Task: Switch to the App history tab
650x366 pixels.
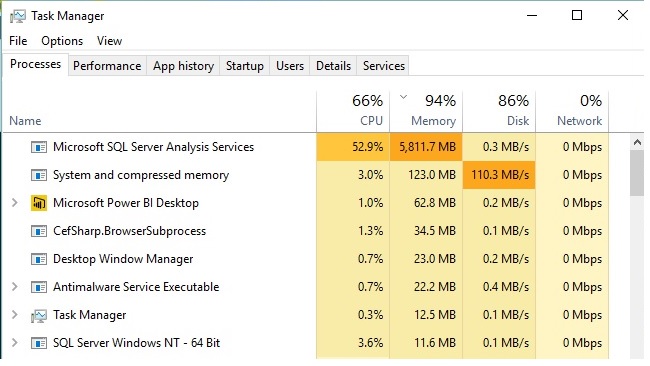Action: [183, 66]
